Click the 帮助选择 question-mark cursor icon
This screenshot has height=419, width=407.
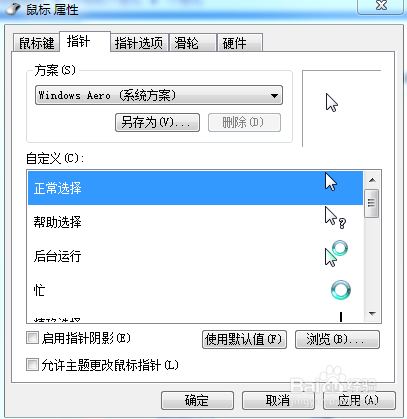coord(335,218)
